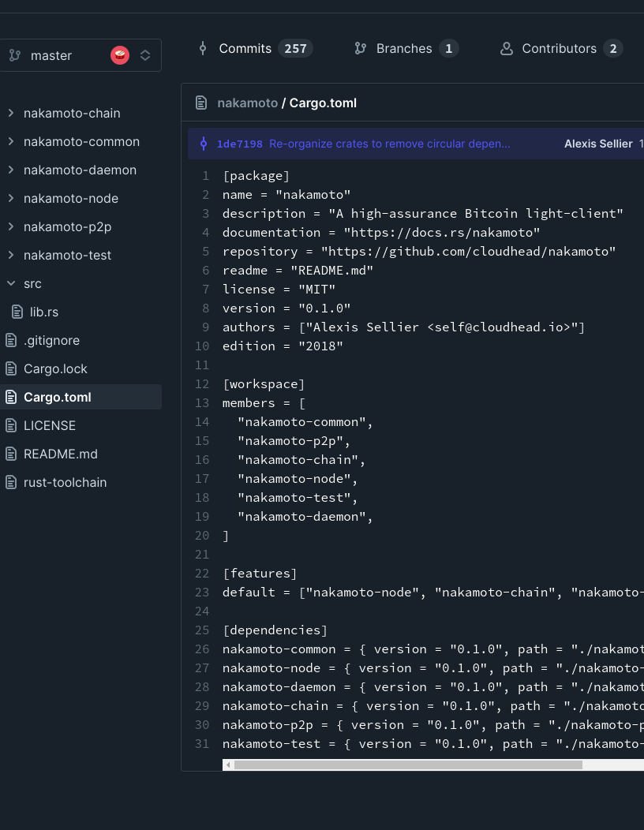Expand the nakamoto-chain folder
This screenshot has height=830, width=644.
10,113
